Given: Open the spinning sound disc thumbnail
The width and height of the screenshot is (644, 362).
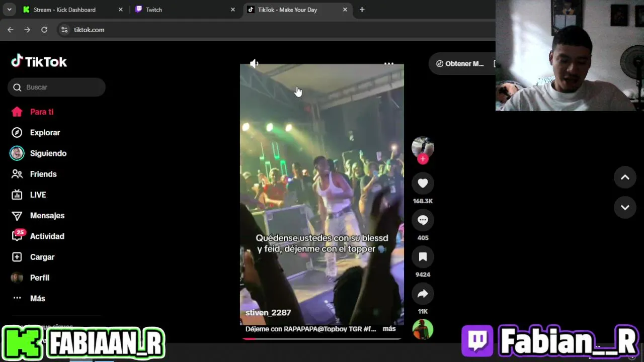Looking at the screenshot, I should pos(423,330).
